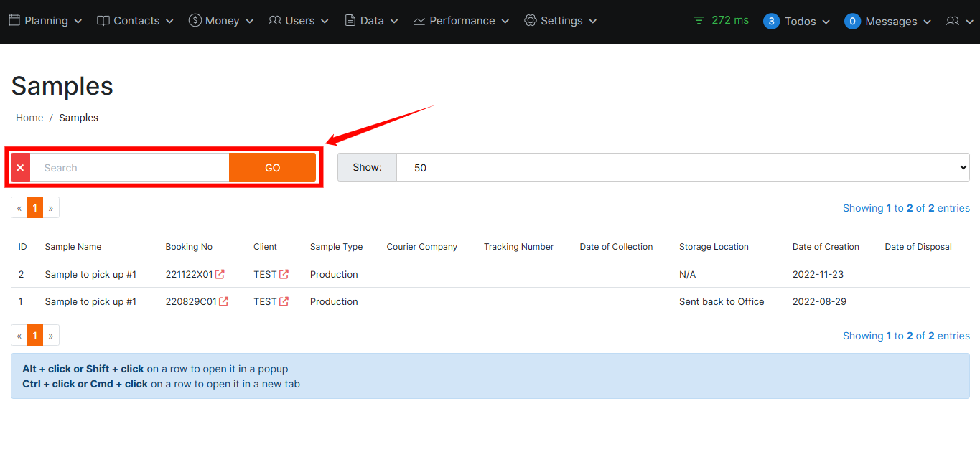This screenshot has height=452, width=980.
Task: Click the green response time filter icon
Action: coord(699,21)
